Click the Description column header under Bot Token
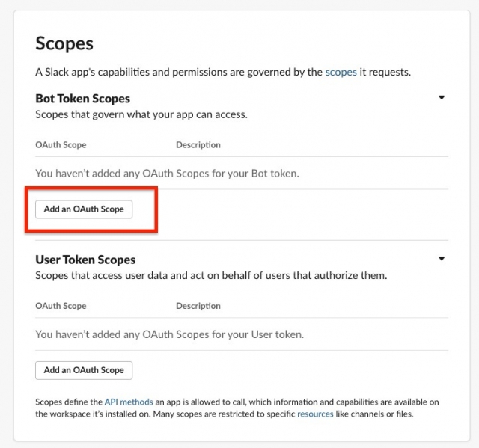Image resolution: width=479 pixels, height=448 pixels. pyautogui.click(x=198, y=145)
